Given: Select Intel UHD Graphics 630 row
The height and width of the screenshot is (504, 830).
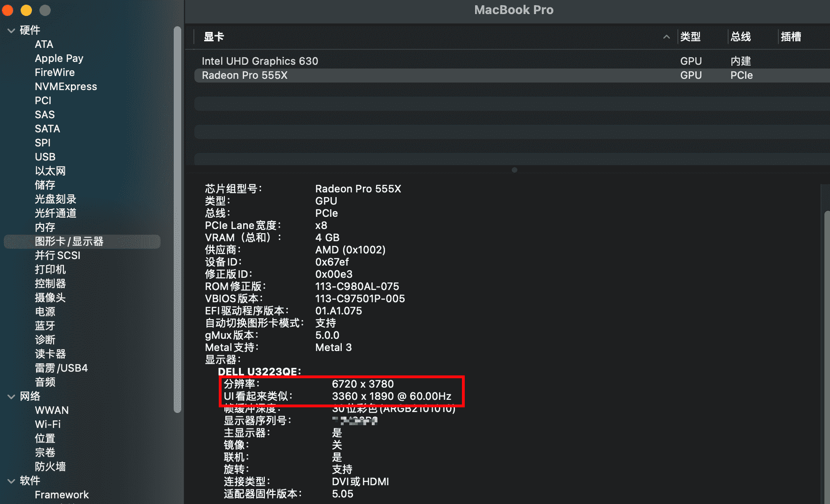Looking at the screenshot, I should (x=512, y=61).
